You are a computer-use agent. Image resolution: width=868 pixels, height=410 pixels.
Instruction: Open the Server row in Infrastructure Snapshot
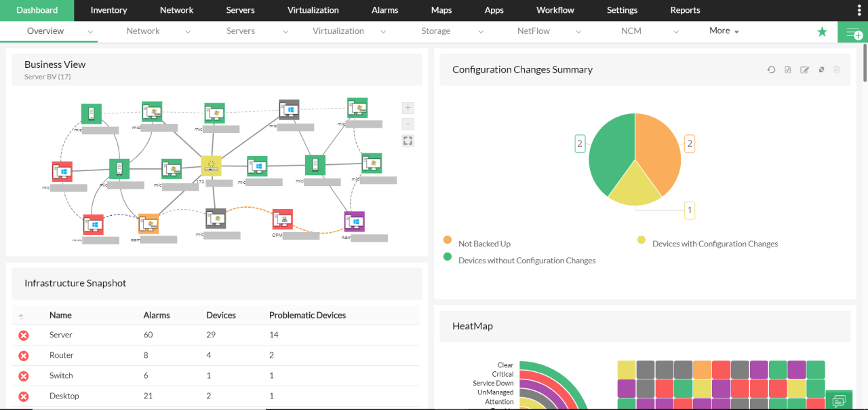point(60,335)
